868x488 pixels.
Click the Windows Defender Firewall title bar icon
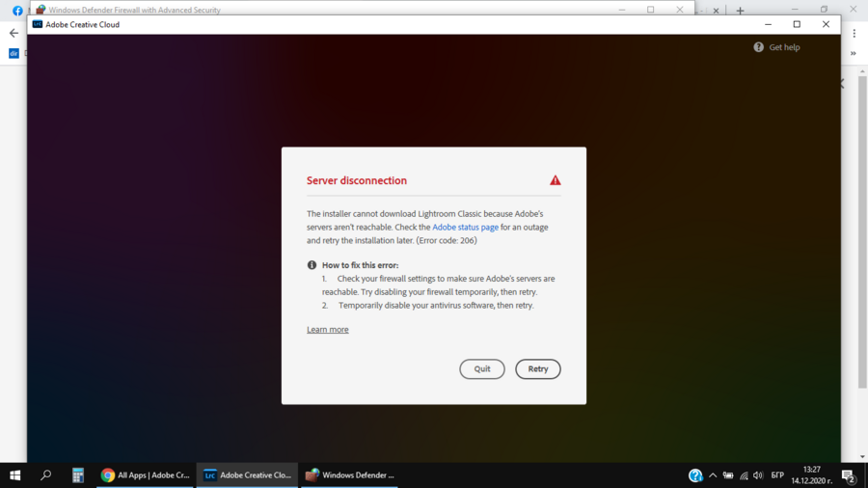click(41, 10)
